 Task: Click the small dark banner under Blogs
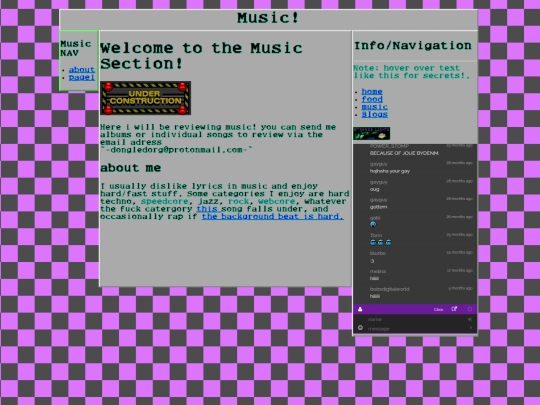coord(372,133)
